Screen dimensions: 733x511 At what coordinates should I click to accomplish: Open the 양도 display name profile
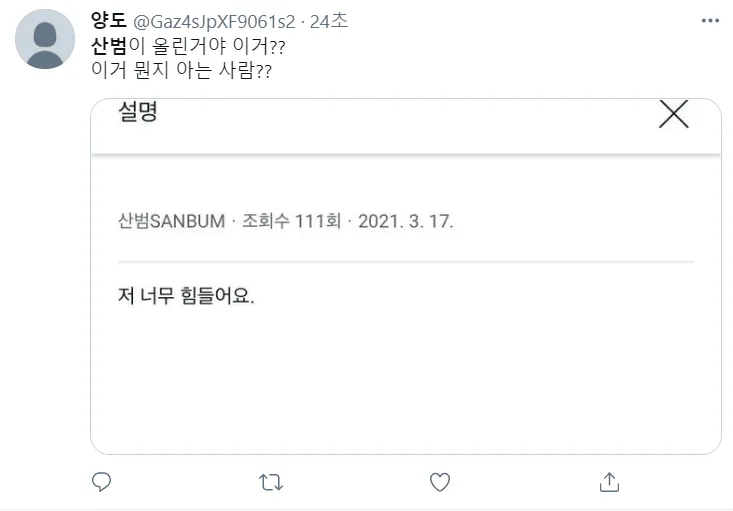[x=105, y=22]
